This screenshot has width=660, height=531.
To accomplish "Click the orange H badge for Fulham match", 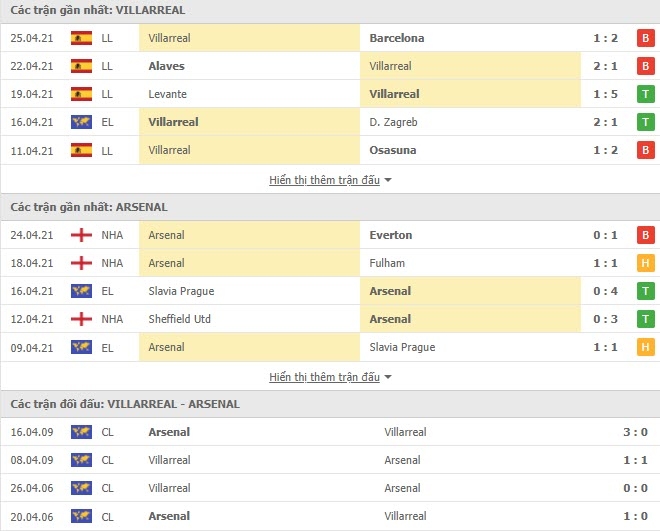I will [645, 263].
